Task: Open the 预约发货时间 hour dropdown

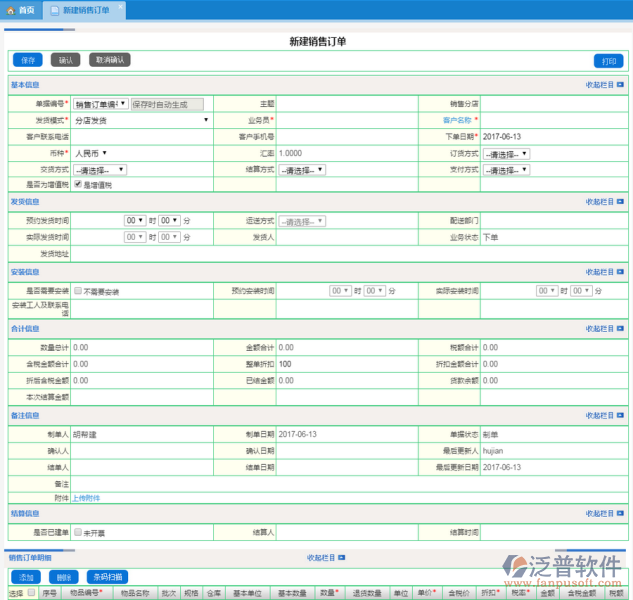Action: (x=135, y=220)
